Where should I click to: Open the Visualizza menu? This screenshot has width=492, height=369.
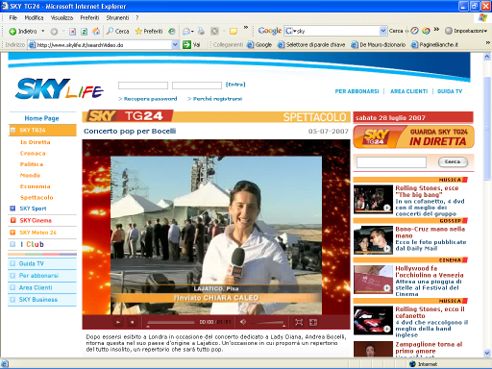(x=62, y=18)
